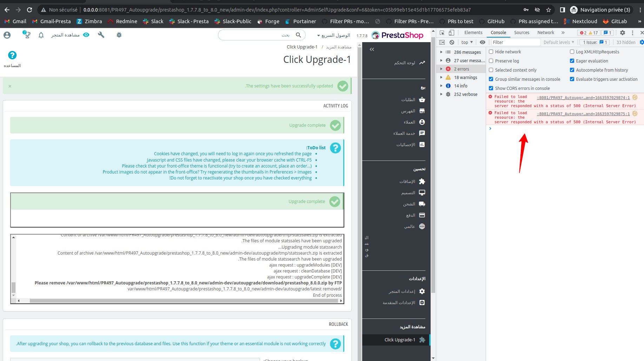The width and height of the screenshot is (644, 361).
Task: Click the الإحصائيات stats icon in sidebar
Action: coord(422,144)
